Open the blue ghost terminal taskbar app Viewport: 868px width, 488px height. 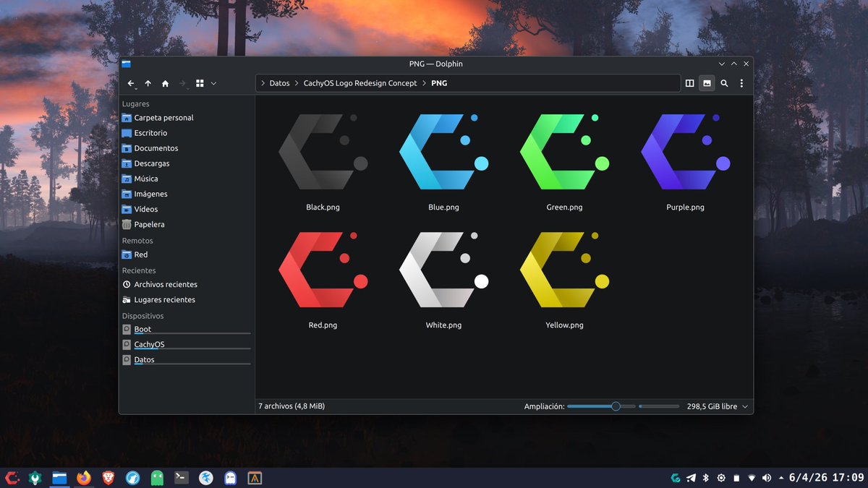230,478
